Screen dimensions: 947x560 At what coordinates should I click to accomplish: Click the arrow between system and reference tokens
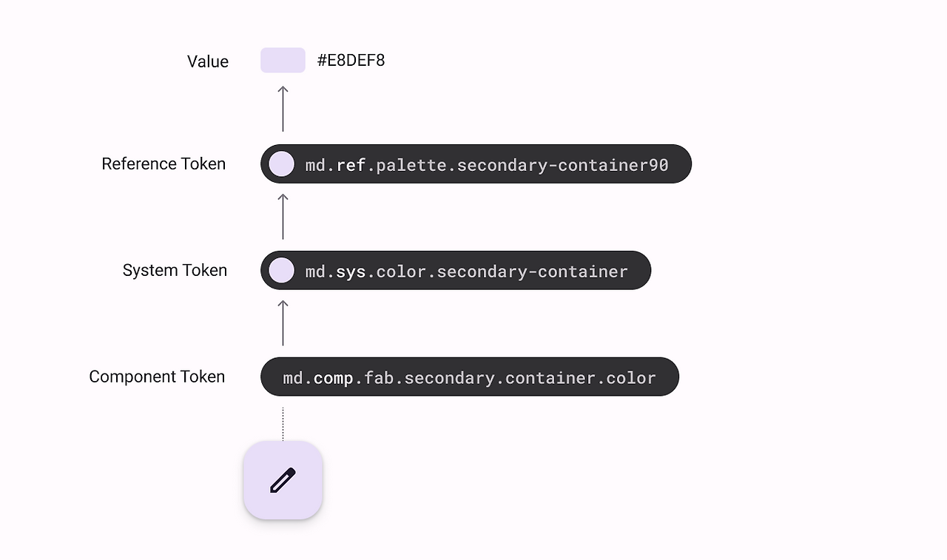pos(283,216)
